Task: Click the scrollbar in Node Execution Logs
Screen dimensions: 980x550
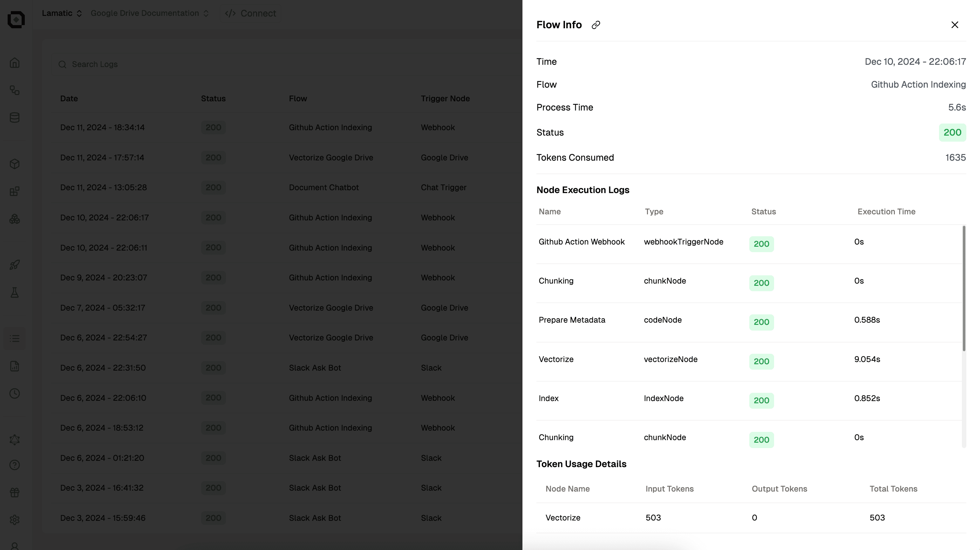Action: tap(964, 288)
